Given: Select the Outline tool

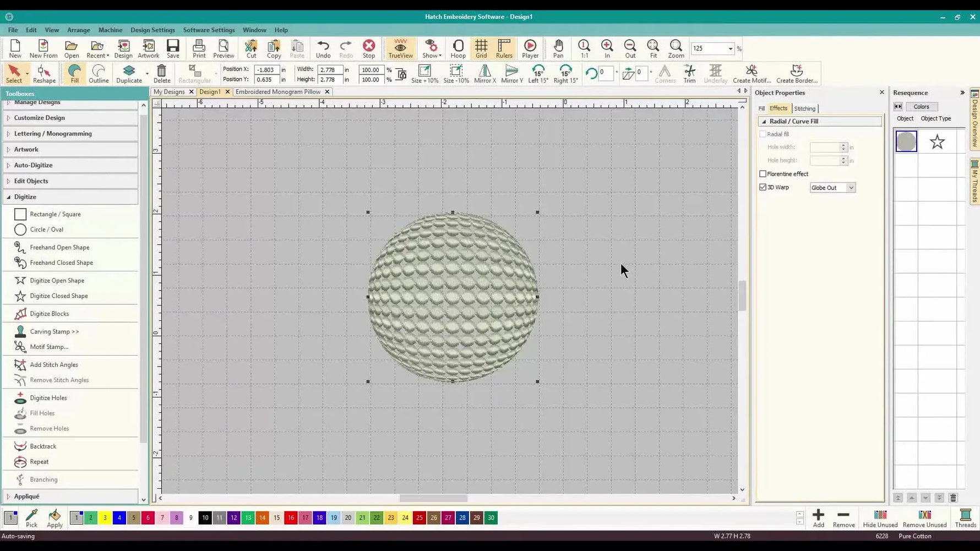Looking at the screenshot, I should coord(99,74).
